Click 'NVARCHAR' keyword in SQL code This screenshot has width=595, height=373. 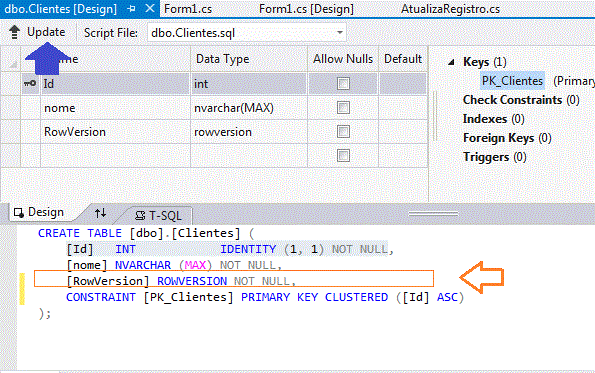pos(143,265)
